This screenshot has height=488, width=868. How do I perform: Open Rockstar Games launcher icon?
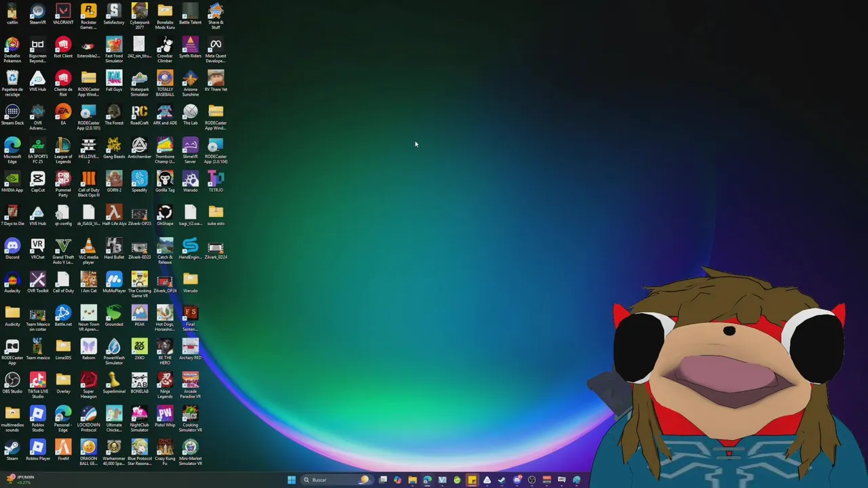coord(88,16)
